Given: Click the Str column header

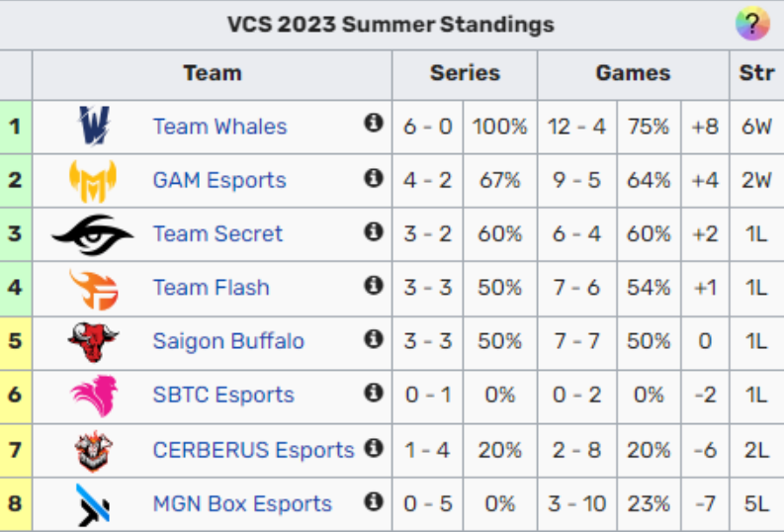Looking at the screenshot, I should pyautogui.click(x=756, y=73).
